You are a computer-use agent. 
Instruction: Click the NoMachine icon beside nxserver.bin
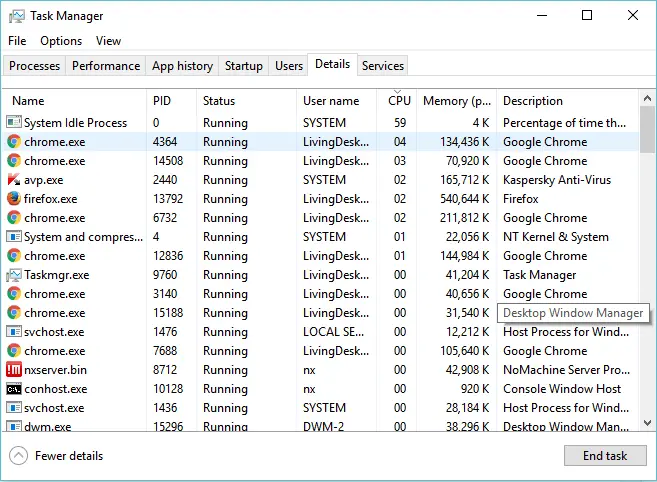click(x=14, y=369)
